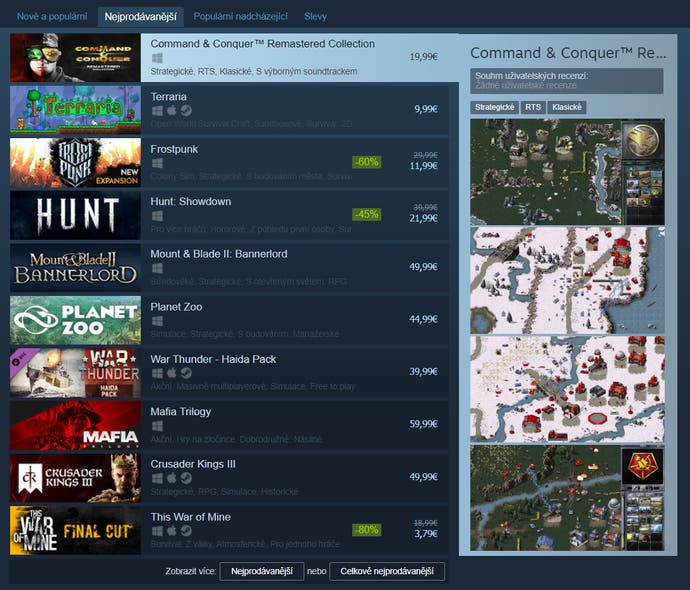Open the Terraria game capsule image
This screenshot has width=690, height=590.
(75, 110)
